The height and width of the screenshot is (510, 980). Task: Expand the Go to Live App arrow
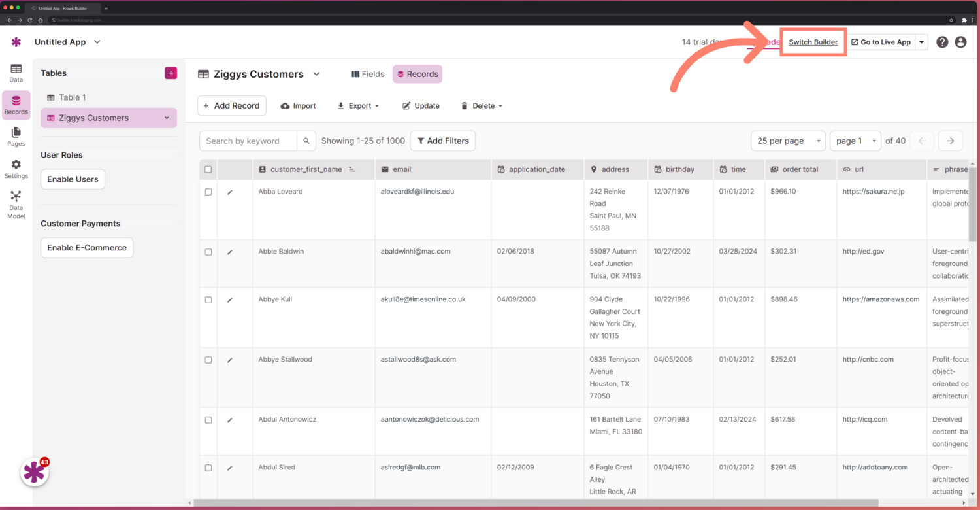point(922,42)
